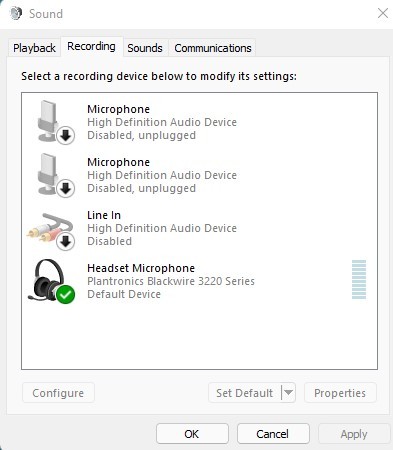Viewport: 393px width, 450px height.
Task: Click Cancel to dismiss dialog
Action: (x=273, y=434)
